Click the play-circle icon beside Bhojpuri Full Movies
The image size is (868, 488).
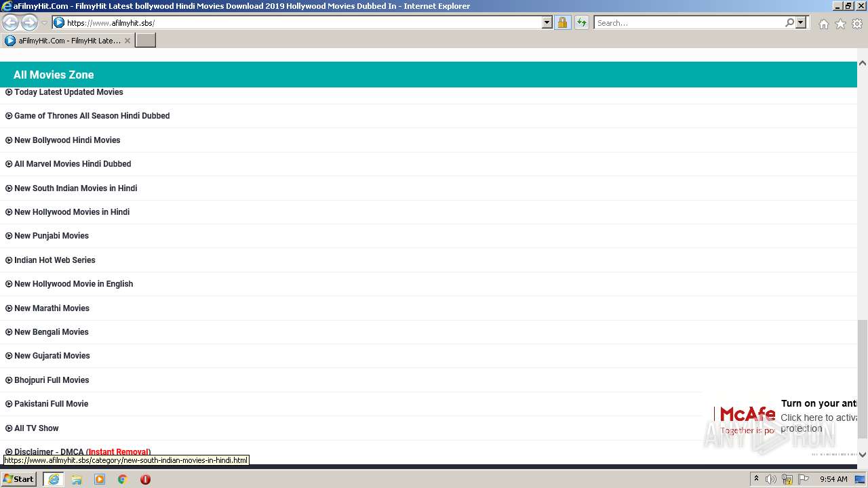coord(9,380)
